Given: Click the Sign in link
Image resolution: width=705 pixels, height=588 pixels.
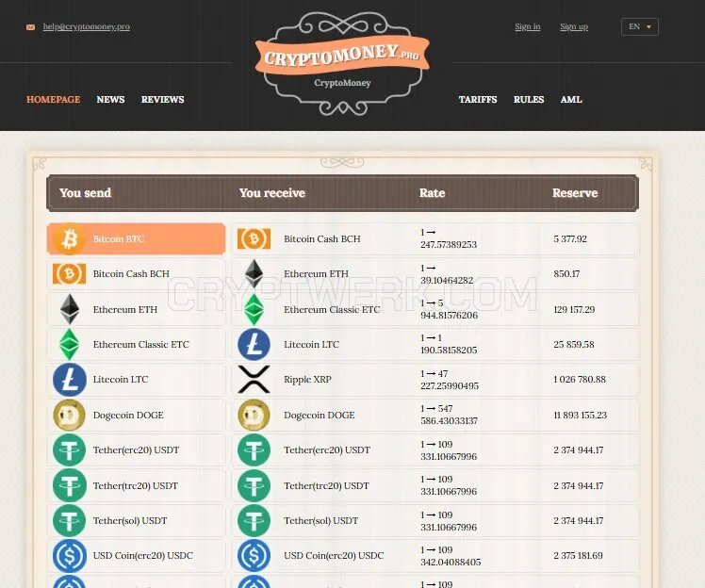Looking at the screenshot, I should tap(528, 26).
